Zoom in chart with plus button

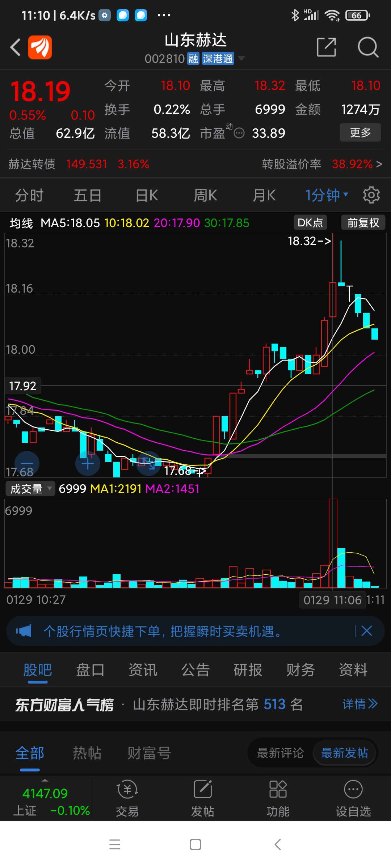88,464
